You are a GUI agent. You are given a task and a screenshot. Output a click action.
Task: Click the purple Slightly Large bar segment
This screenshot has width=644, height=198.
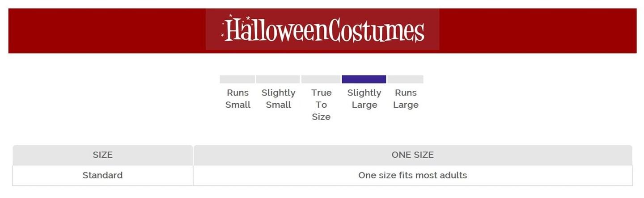tap(364, 79)
